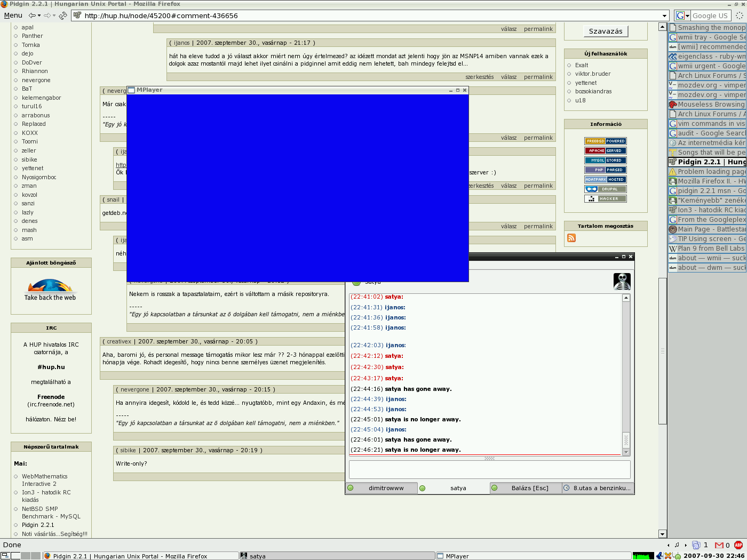Click the chat message input field
The image size is (747, 560).
489,469
